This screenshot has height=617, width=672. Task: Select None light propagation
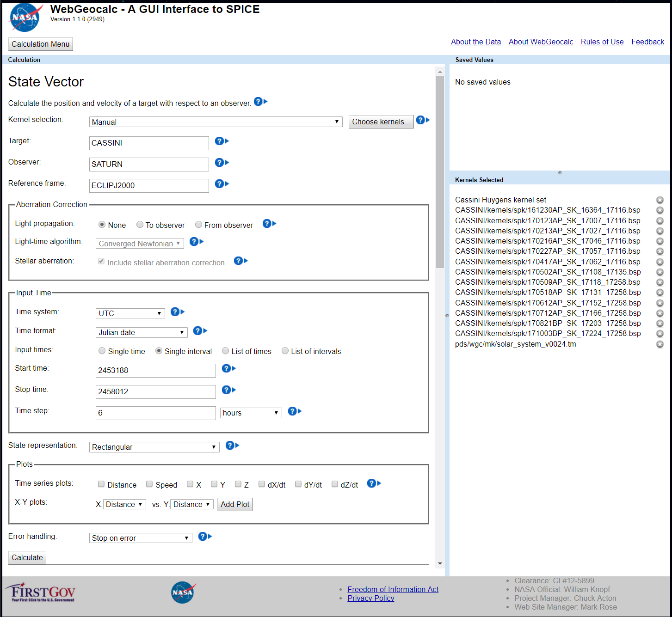click(x=102, y=225)
